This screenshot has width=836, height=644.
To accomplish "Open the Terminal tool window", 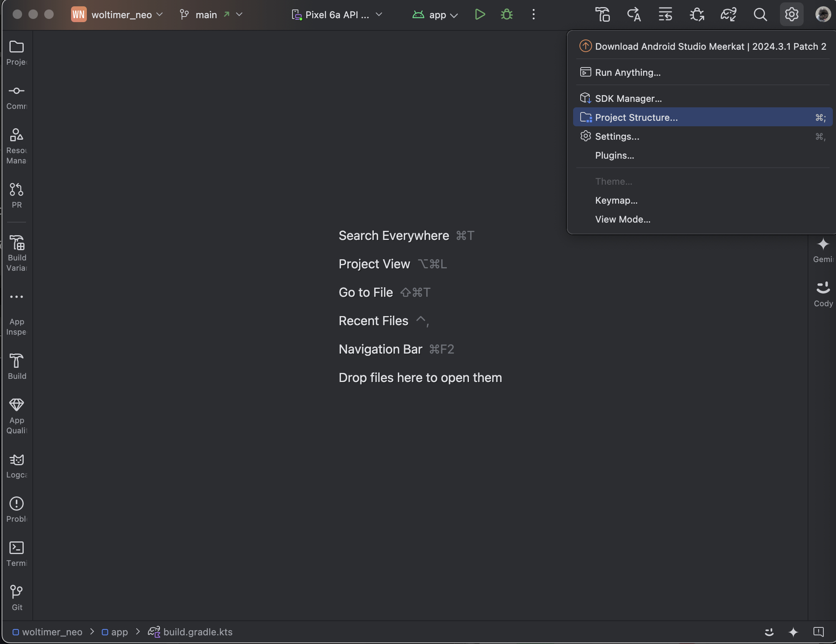I will 17,553.
